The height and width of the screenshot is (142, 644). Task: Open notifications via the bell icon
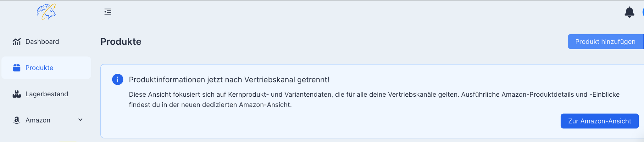[x=629, y=12]
